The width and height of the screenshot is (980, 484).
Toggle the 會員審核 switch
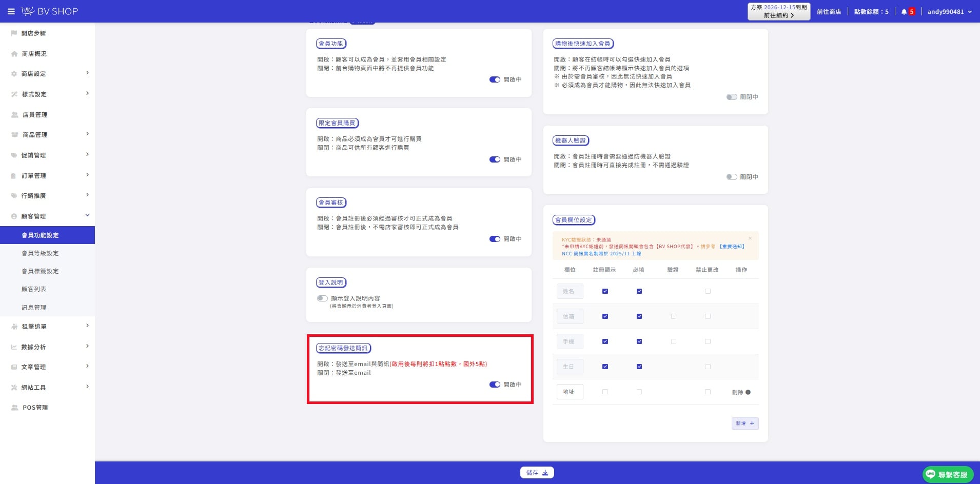click(x=495, y=239)
